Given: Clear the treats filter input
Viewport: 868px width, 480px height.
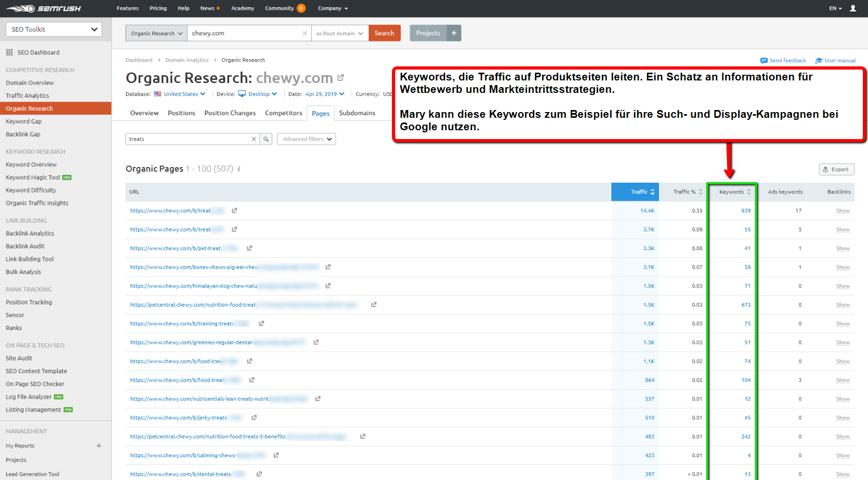Looking at the screenshot, I should click(x=254, y=139).
